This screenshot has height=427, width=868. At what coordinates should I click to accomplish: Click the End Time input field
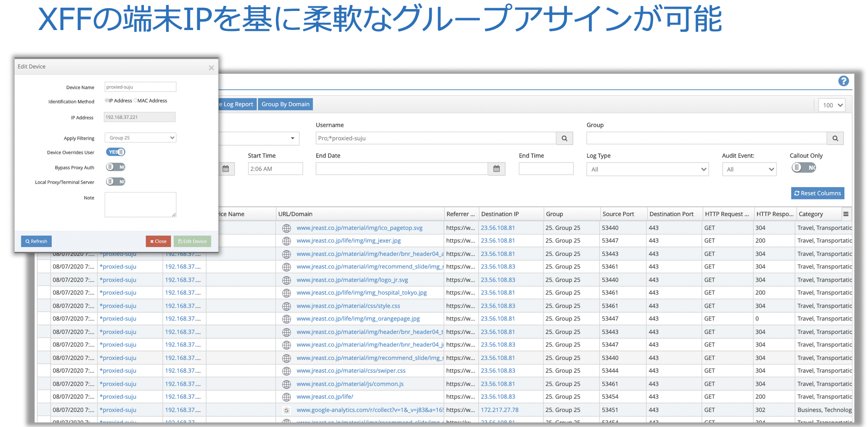pos(546,169)
